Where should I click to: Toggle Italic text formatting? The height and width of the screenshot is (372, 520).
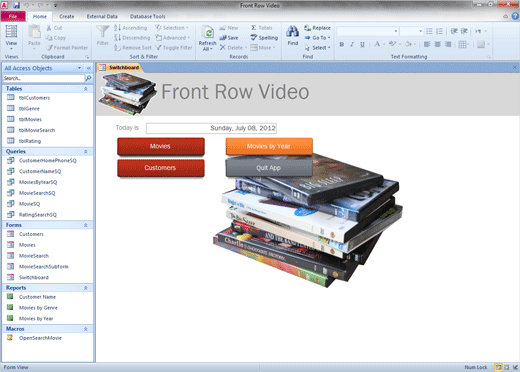click(x=352, y=44)
